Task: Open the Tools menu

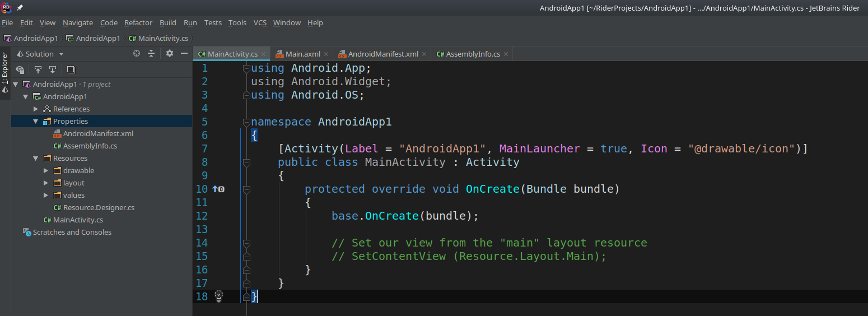Action: point(237,23)
